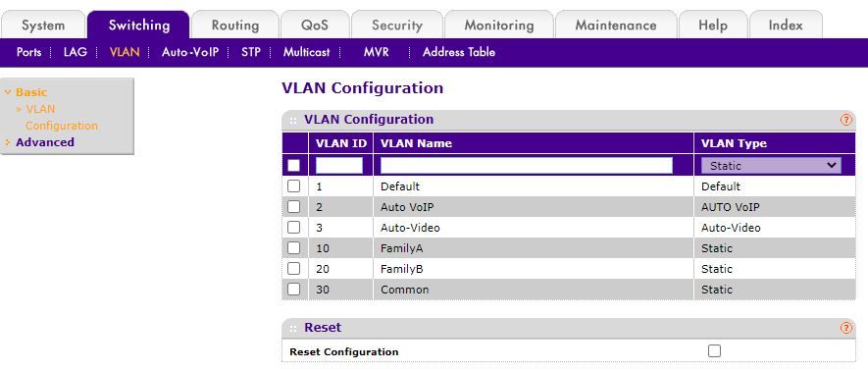This screenshot has width=868, height=371.
Task: Open the STP submenu item
Action: 251,53
